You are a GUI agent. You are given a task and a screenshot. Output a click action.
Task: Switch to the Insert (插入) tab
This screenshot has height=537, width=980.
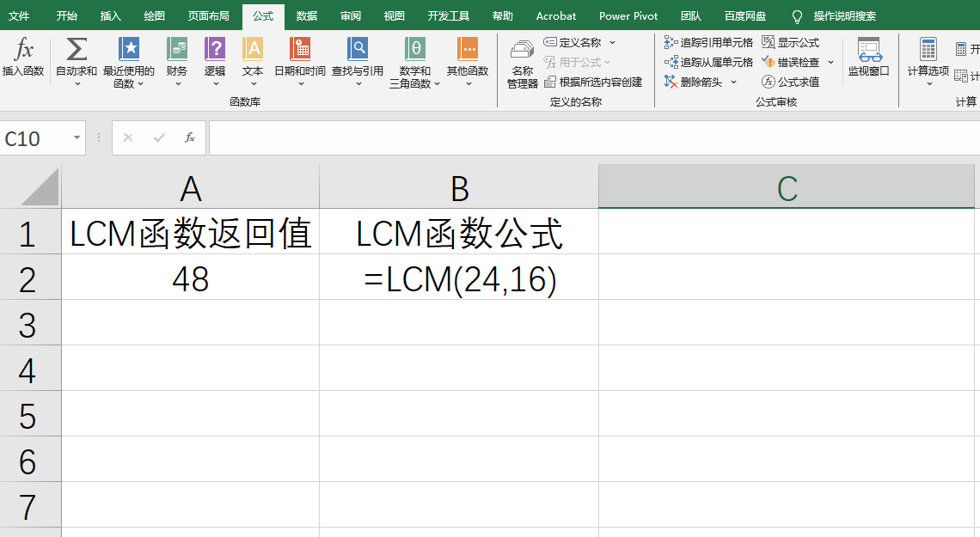[x=110, y=15]
